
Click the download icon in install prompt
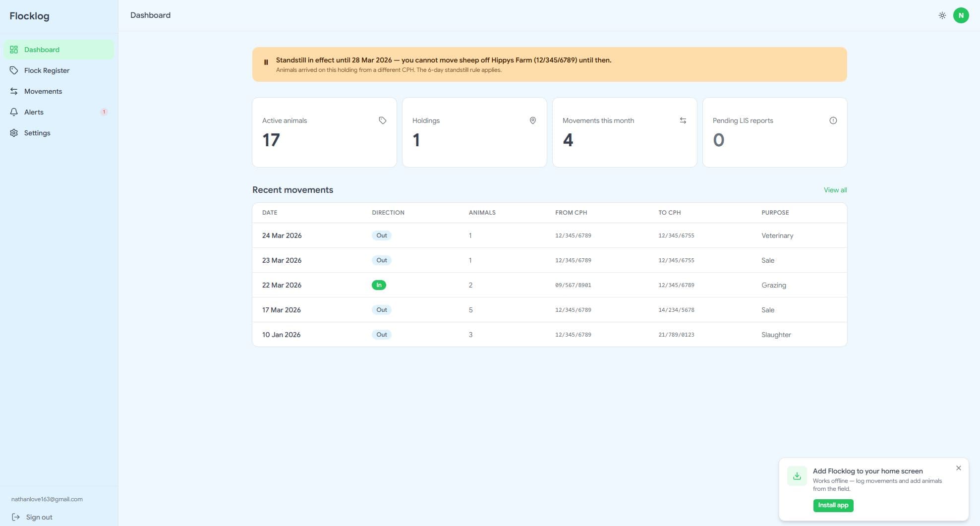click(797, 476)
